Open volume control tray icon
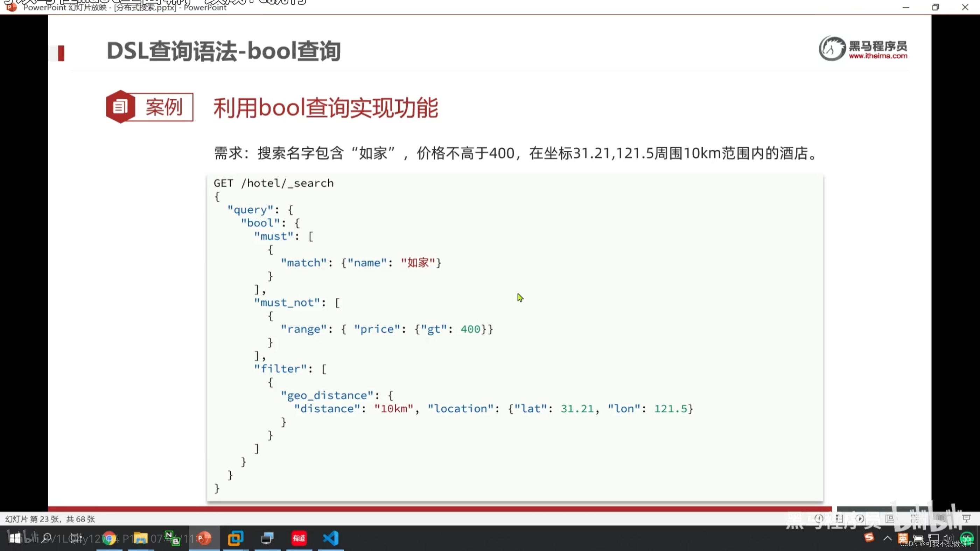Screen dimensions: 980x551 (948, 538)
